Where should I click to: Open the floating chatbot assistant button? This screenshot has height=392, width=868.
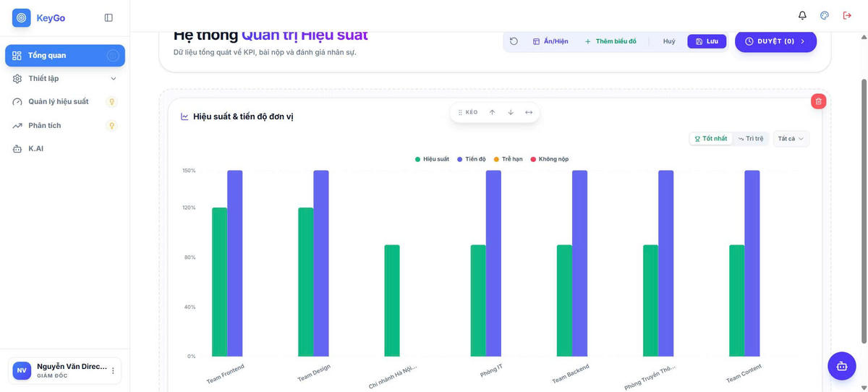click(x=841, y=366)
